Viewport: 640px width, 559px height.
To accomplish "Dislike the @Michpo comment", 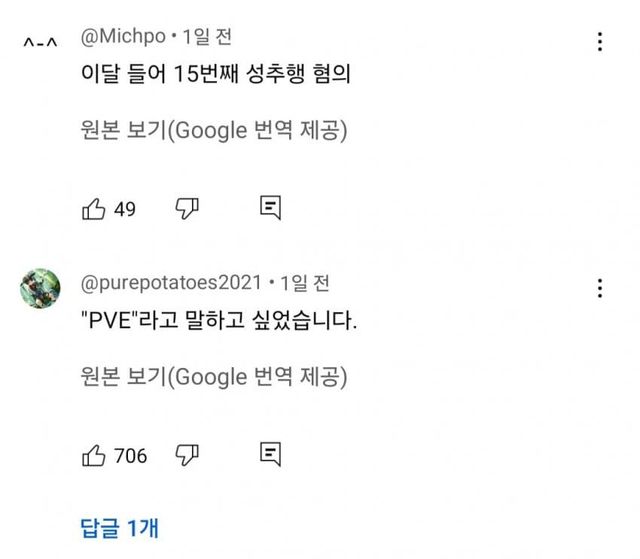I will click(187, 208).
